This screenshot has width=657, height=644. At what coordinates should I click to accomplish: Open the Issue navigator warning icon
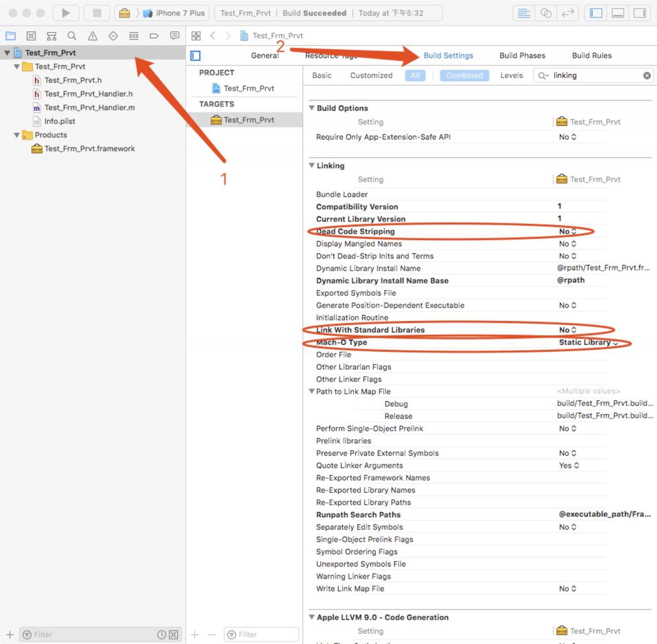(x=92, y=35)
